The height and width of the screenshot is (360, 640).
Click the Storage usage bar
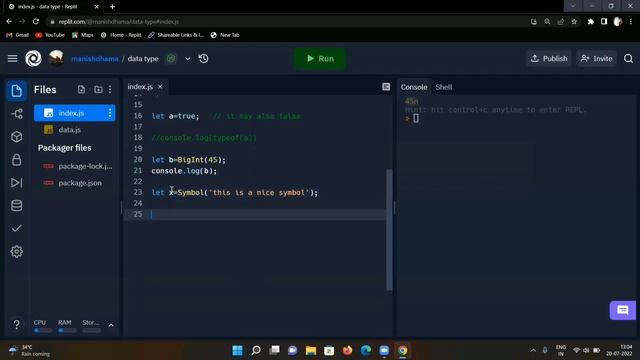[x=91, y=330]
